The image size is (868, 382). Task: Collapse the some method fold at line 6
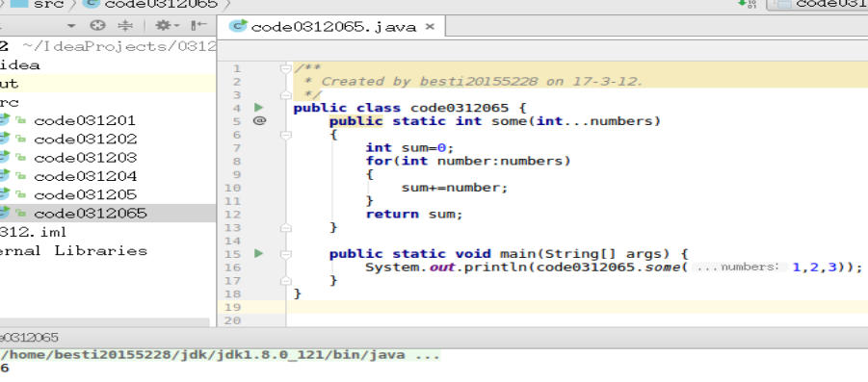[286, 135]
